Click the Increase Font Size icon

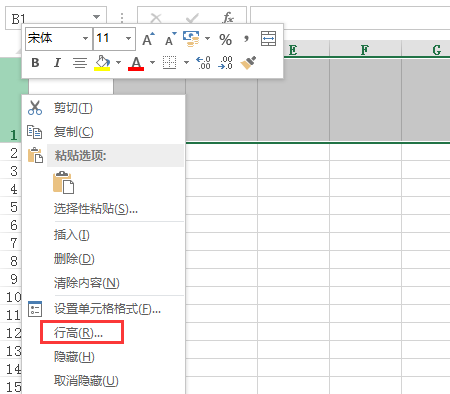(148, 39)
